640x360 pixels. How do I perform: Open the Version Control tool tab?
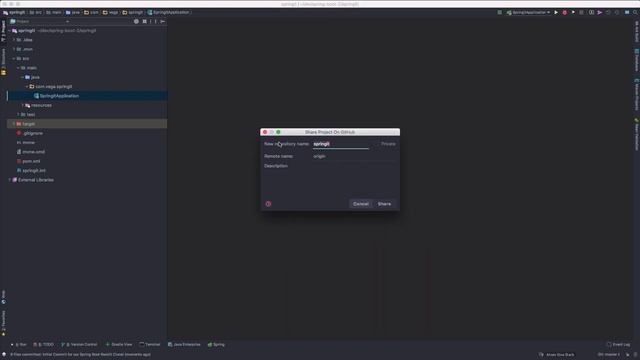point(79,344)
